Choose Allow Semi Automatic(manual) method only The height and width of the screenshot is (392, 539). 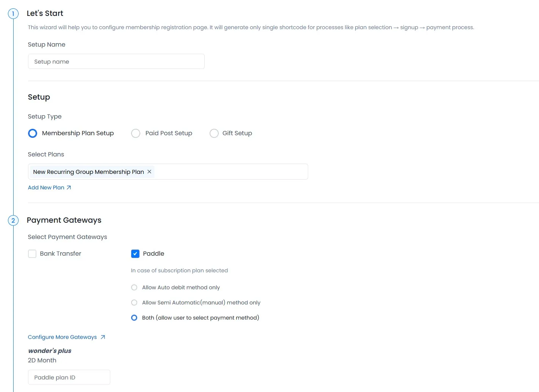134,303
